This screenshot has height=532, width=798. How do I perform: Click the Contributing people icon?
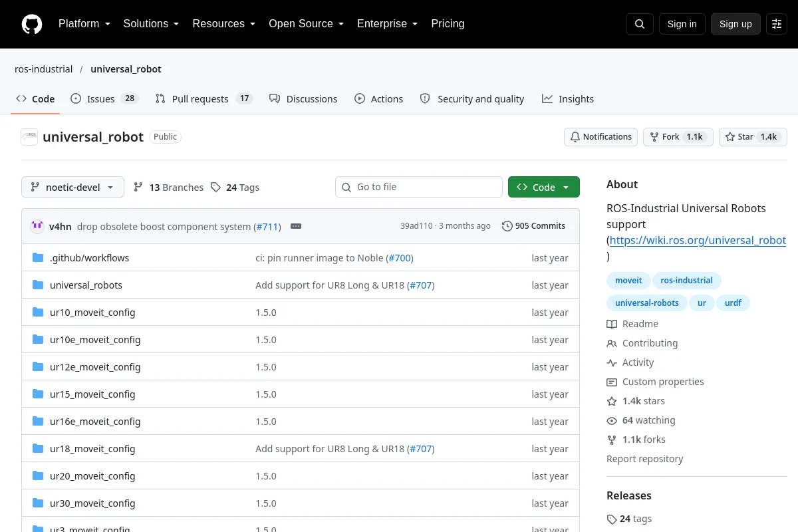tap(612, 343)
